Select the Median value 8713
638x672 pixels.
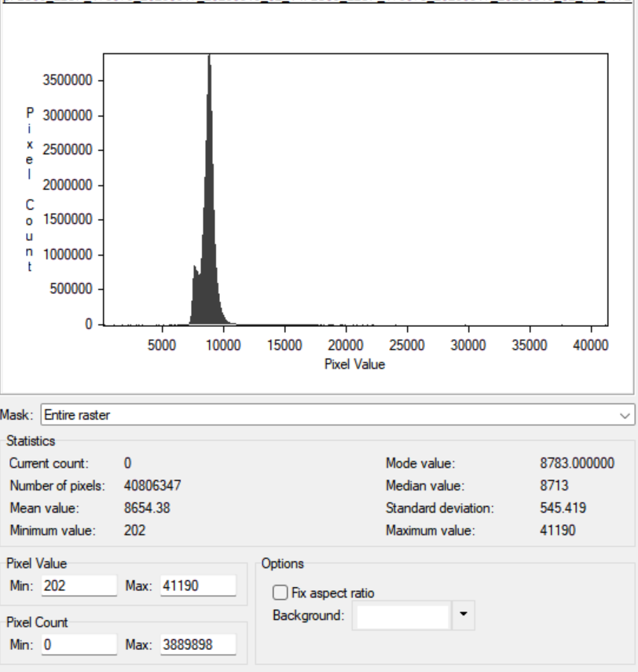554,486
